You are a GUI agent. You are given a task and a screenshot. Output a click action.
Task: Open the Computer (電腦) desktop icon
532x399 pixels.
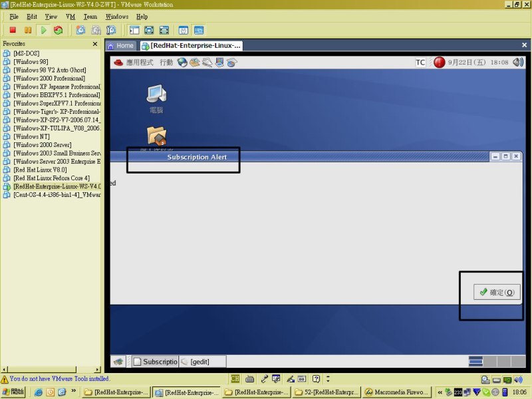coord(156,98)
